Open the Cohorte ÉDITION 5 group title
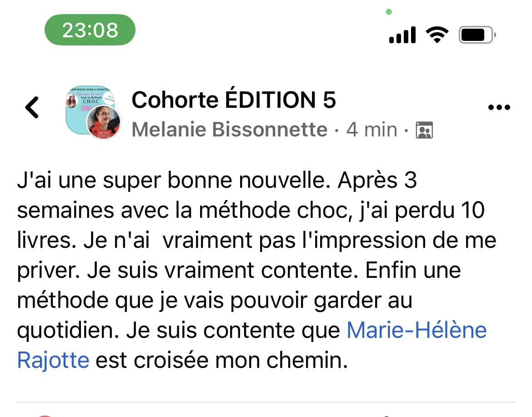 click(234, 100)
